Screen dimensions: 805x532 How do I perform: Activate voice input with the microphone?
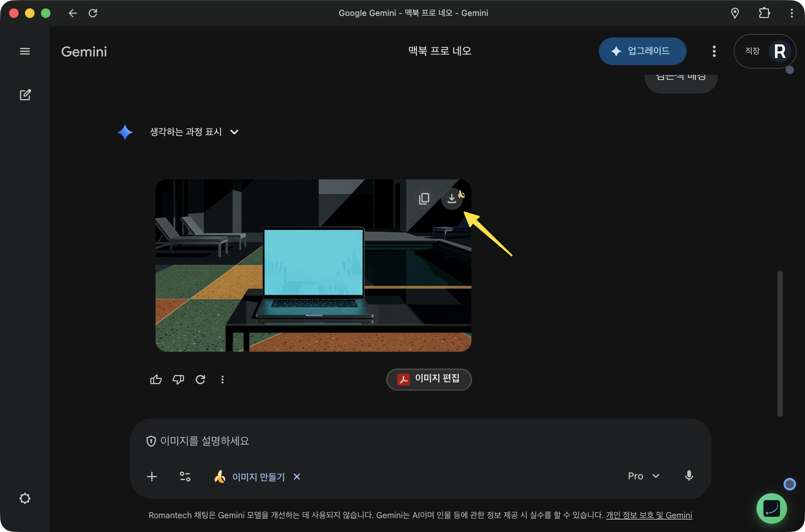click(689, 476)
